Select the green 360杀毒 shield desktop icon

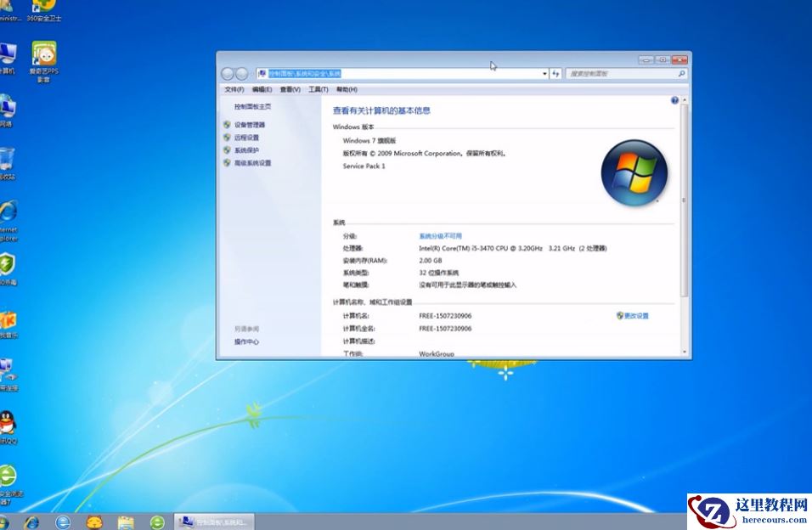pos(8,269)
